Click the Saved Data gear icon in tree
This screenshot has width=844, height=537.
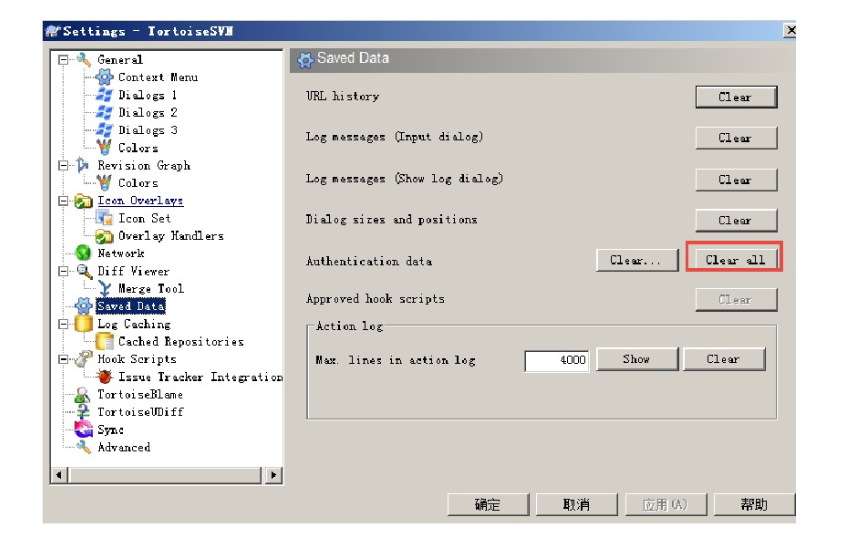click(x=83, y=306)
